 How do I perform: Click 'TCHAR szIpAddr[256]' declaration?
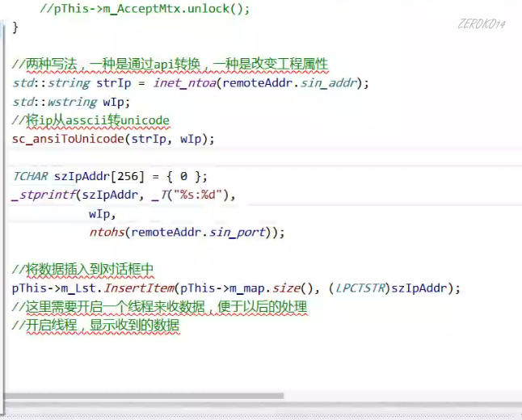pos(78,176)
